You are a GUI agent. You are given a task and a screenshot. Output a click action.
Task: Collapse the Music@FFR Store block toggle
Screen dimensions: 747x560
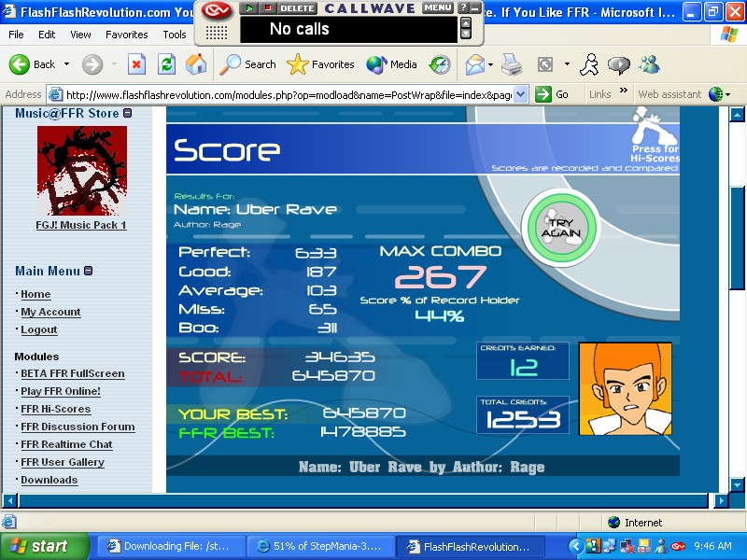click(x=127, y=113)
